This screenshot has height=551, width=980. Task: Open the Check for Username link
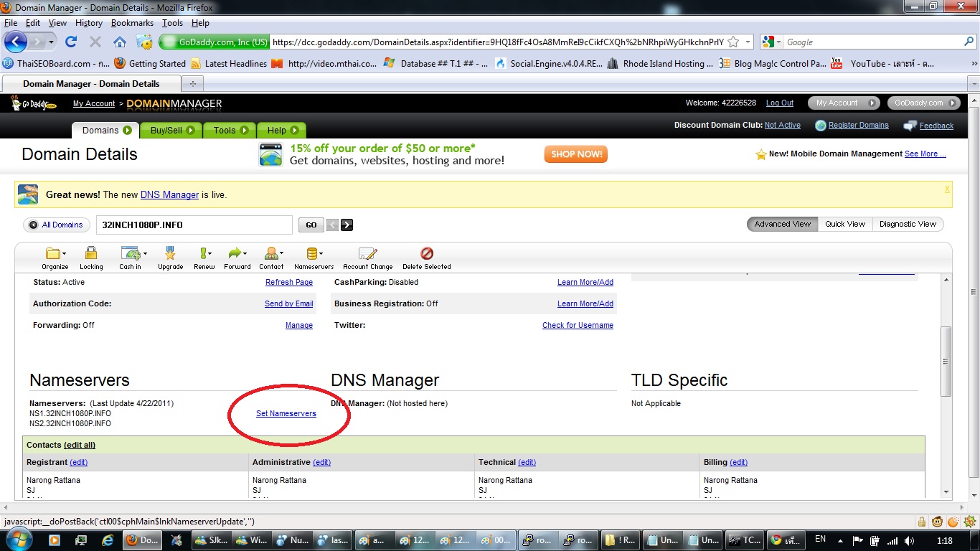(x=578, y=325)
